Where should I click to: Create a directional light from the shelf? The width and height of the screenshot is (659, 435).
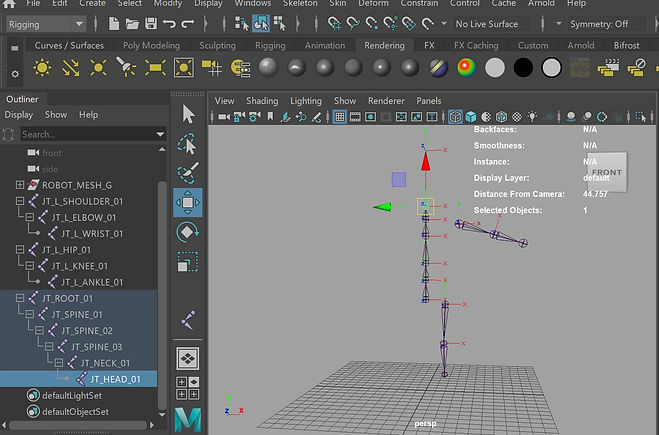tap(70, 68)
